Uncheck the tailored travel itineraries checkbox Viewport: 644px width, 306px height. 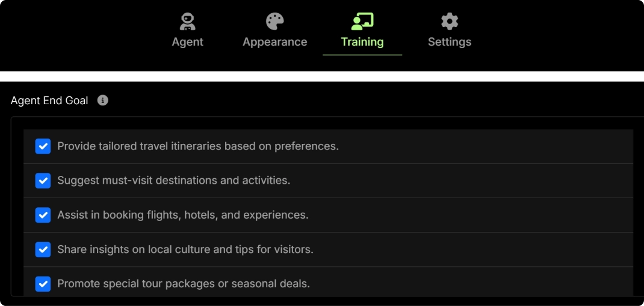tap(43, 146)
